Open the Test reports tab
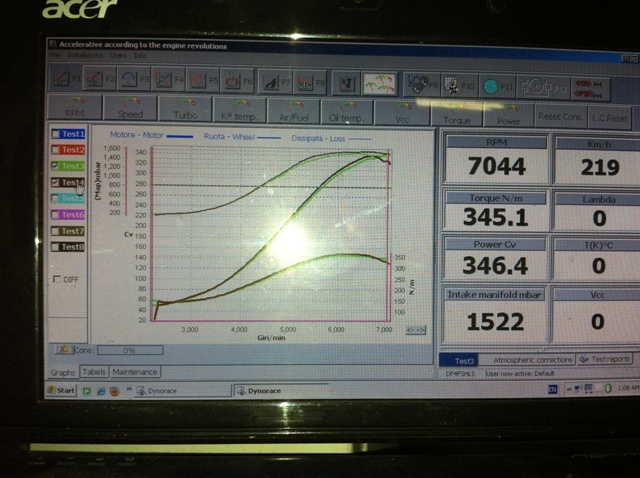 604,359
